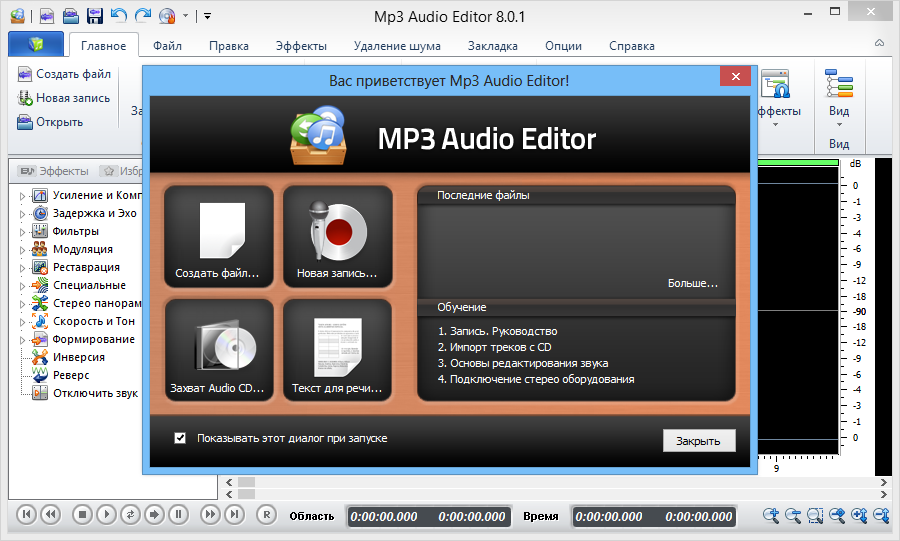Select Инверсия in the effects tree
This screenshot has height=541, width=900.
tap(79, 357)
